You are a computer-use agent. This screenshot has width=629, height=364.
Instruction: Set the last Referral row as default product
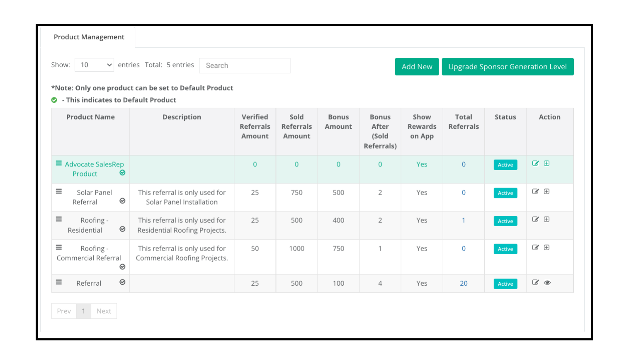[x=122, y=282]
